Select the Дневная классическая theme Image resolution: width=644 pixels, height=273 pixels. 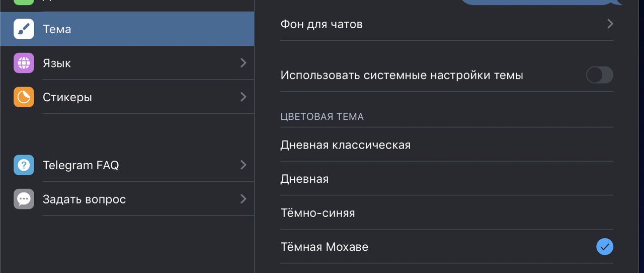tap(345, 145)
